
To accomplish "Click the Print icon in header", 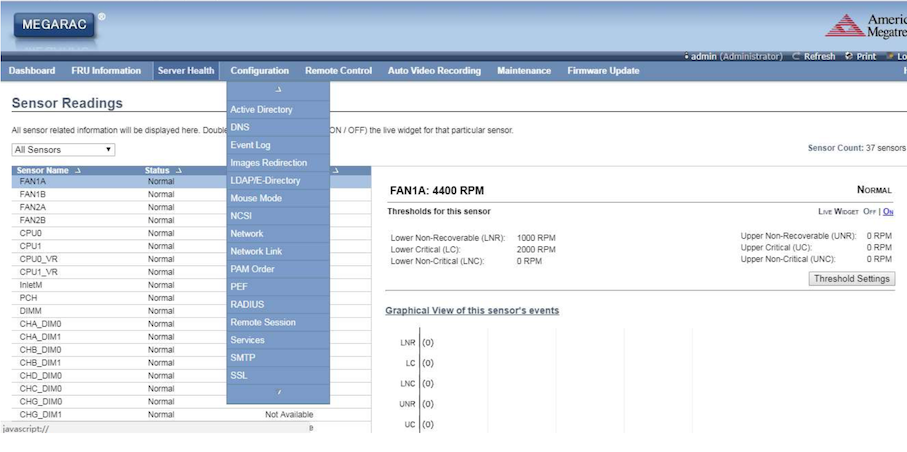I will tap(849, 57).
